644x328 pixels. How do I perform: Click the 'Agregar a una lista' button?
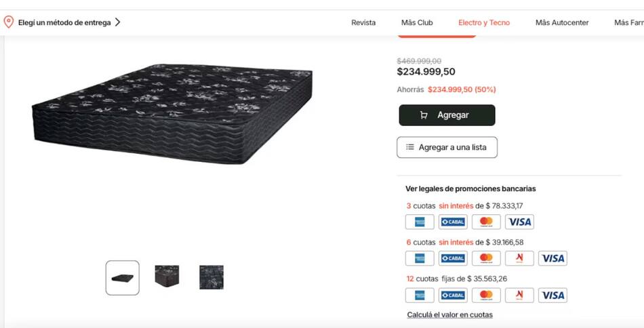[447, 147]
